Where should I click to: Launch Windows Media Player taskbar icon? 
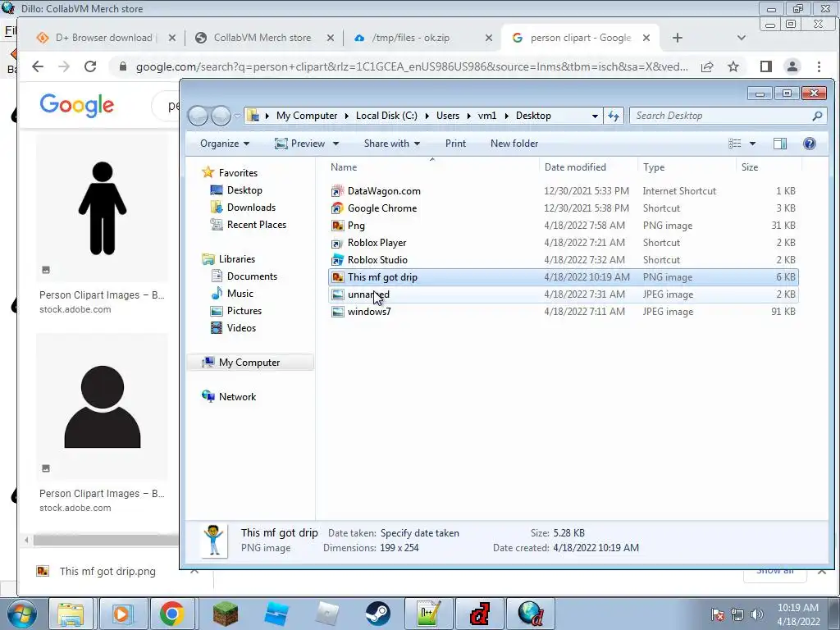(x=121, y=614)
